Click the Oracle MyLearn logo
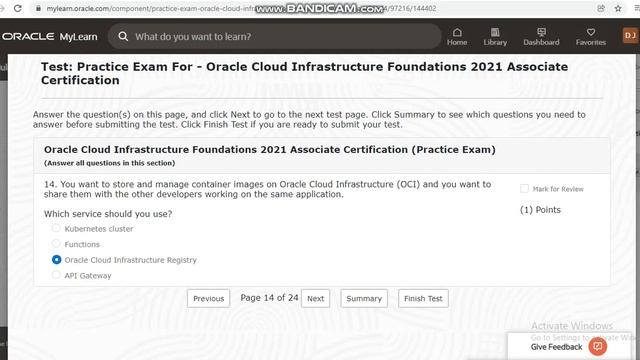Viewport: 640px width, 360px height. [x=50, y=36]
